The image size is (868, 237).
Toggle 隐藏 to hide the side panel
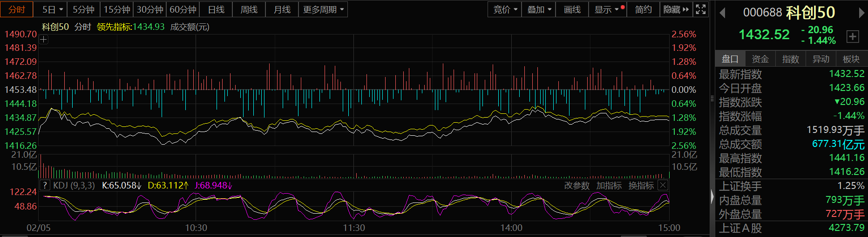676,9
